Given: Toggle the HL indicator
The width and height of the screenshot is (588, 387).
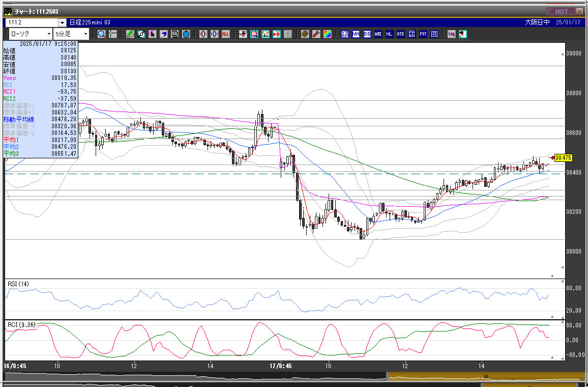Looking at the screenshot, I should pyautogui.click(x=389, y=34).
